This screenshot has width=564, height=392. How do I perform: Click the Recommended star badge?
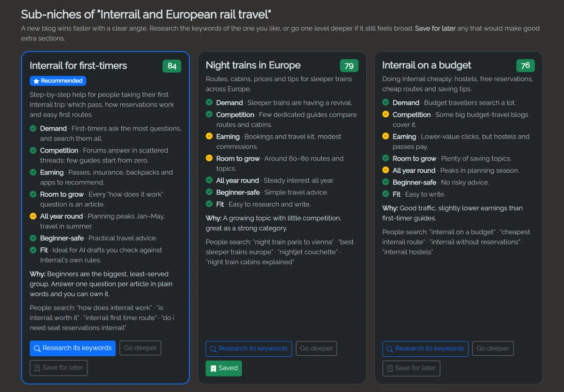coord(58,81)
